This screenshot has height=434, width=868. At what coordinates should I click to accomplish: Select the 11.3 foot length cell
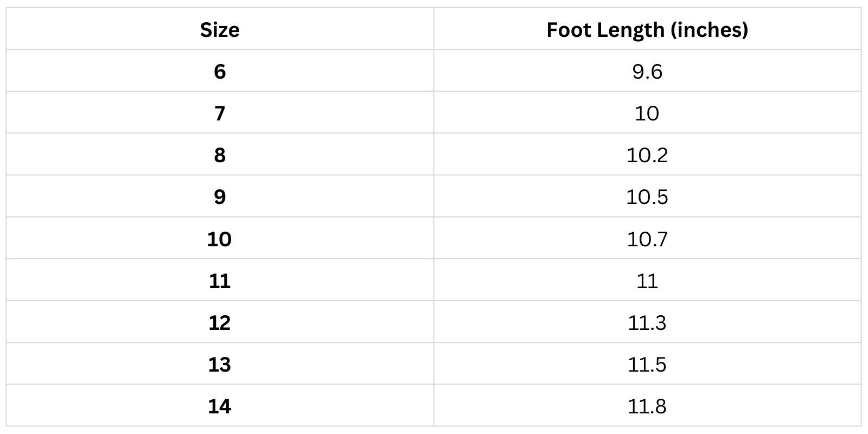(647, 323)
